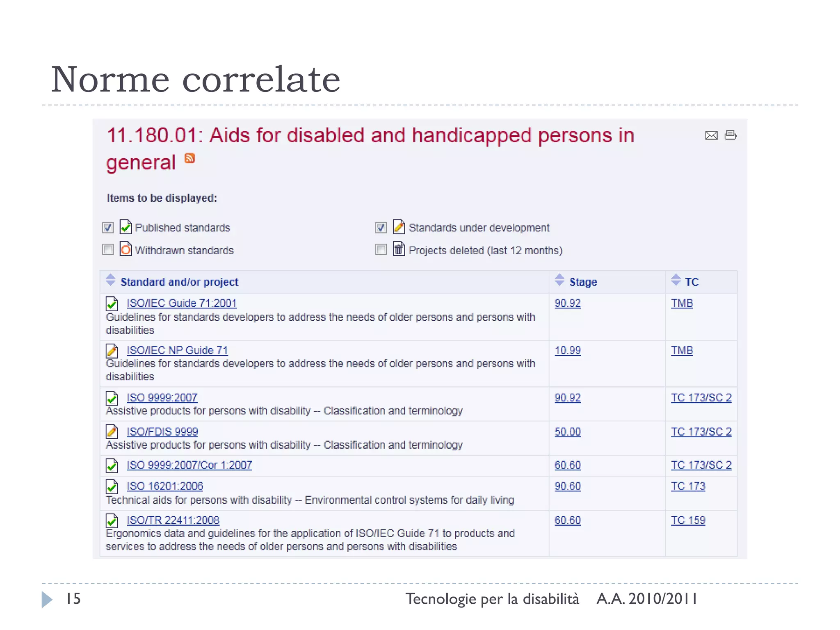Open the ISO 9999:2007 standard link
This screenshot has height=630, width=840.
click(162, 397)
